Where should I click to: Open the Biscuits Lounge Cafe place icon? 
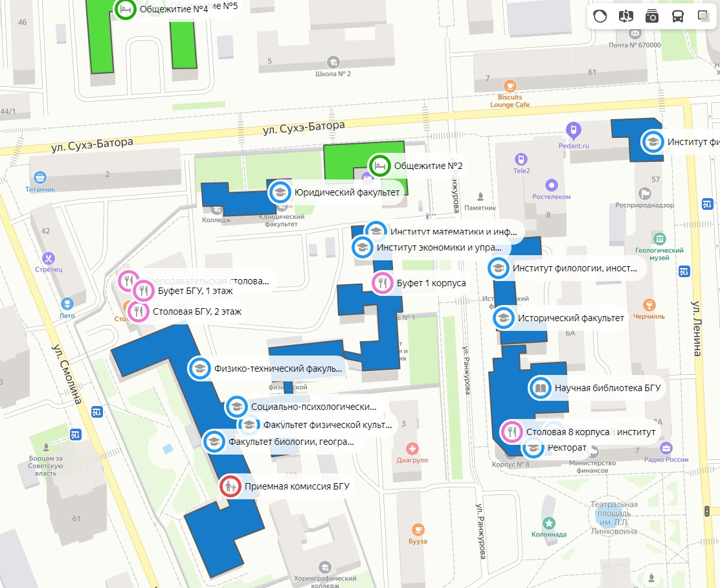tap(510, 86)
